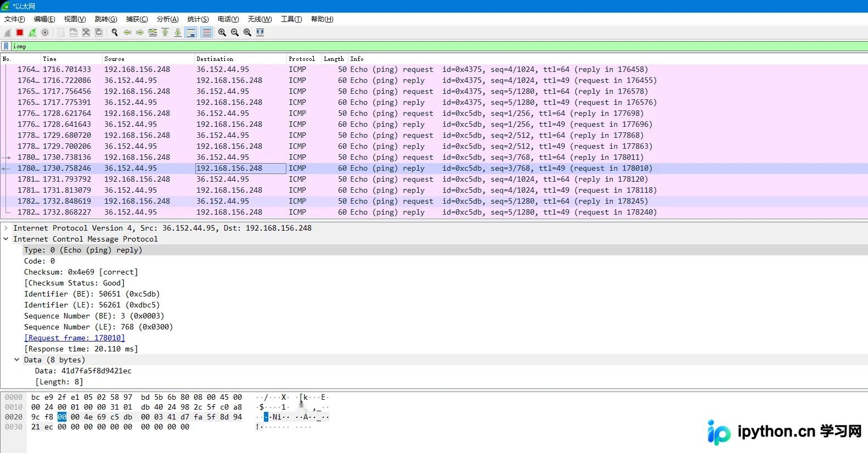Collapse the Internet Control Message Protocol section
The height and width of the screenshot is (453, 868).
(x=6, y=239)
